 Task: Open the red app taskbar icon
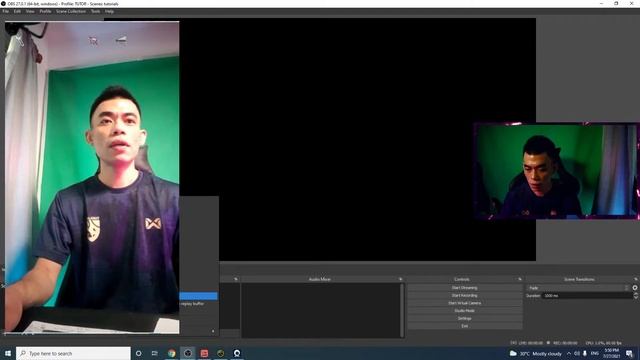pos(204,353)
